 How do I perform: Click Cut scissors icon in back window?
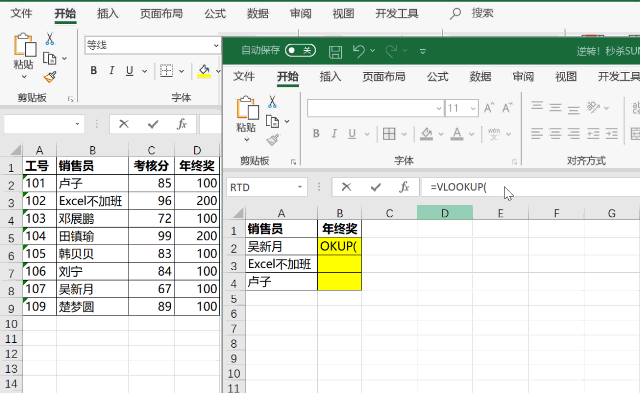point(50,39)
